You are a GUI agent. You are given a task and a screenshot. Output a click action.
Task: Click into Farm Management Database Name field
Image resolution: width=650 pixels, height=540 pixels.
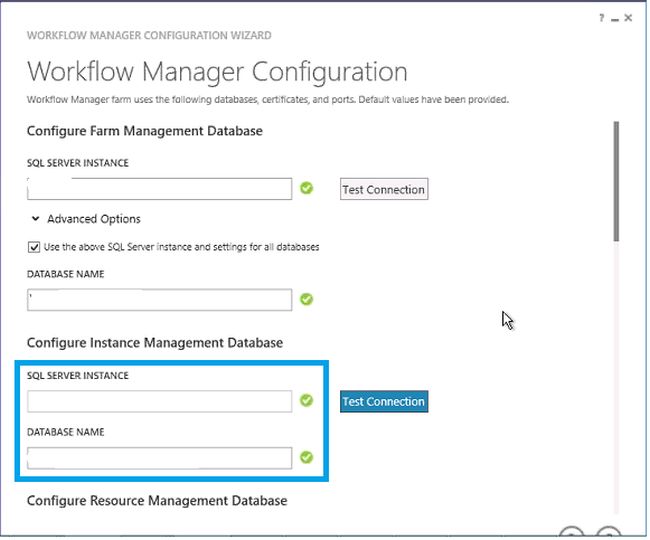[x=160, y=299]
